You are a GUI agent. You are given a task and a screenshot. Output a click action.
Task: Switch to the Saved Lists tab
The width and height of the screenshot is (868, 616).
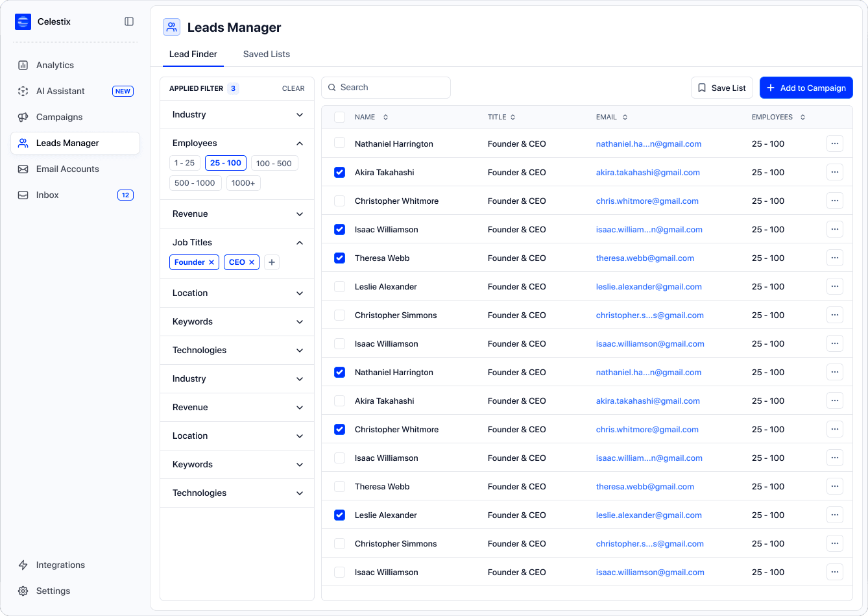(x=267, y=54)
